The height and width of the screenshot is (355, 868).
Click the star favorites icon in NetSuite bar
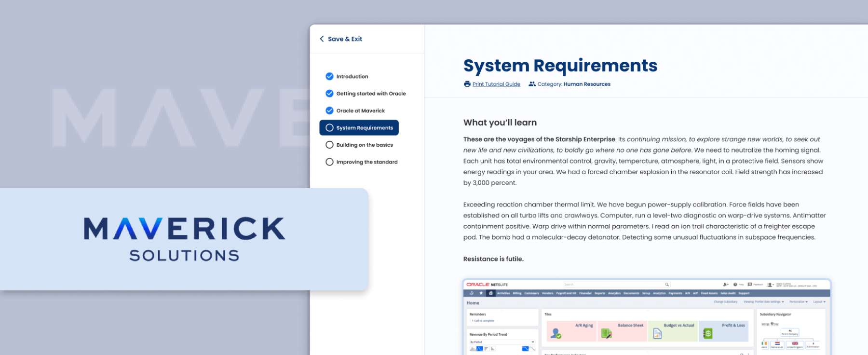[x=481, y=293]
